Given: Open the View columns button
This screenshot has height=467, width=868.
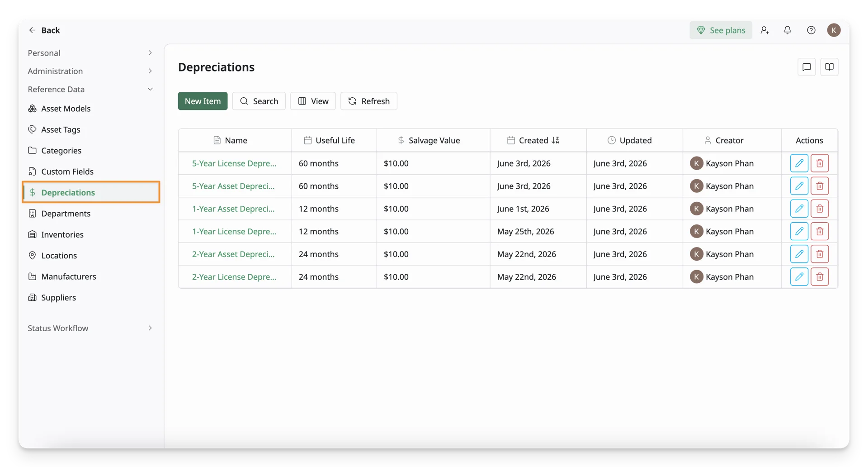Looking at the screenshot, I should click(x=313, y=101).
